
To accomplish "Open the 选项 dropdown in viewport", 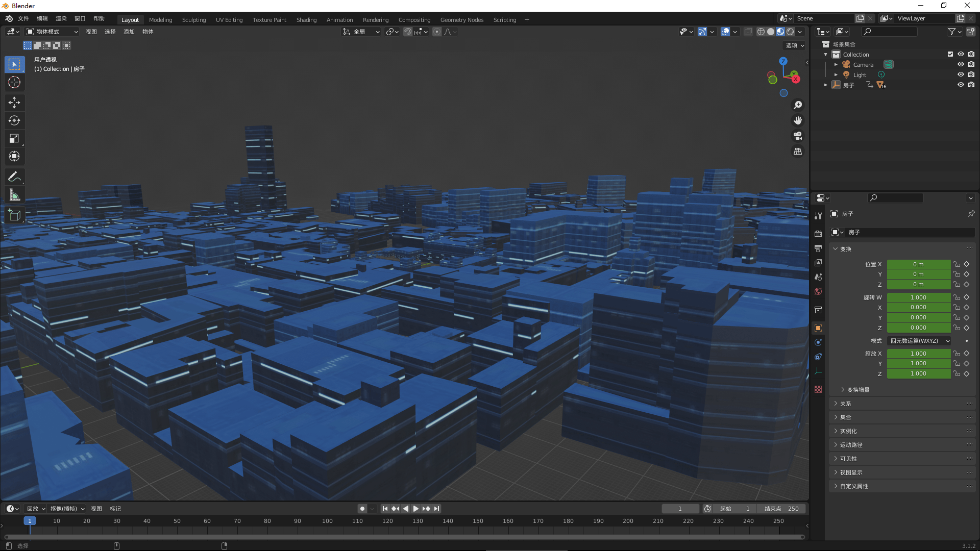I will tap(794, 45).
